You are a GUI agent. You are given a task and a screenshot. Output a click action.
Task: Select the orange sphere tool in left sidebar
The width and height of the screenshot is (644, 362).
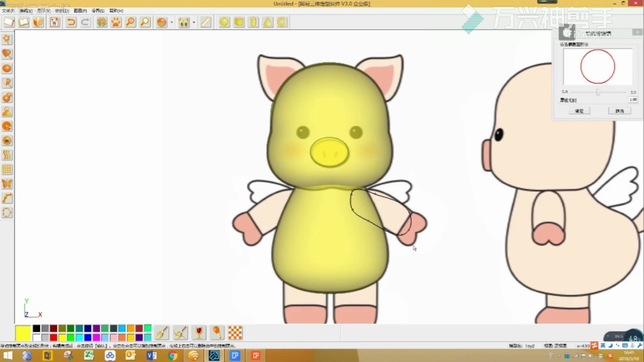click(7, 68)
